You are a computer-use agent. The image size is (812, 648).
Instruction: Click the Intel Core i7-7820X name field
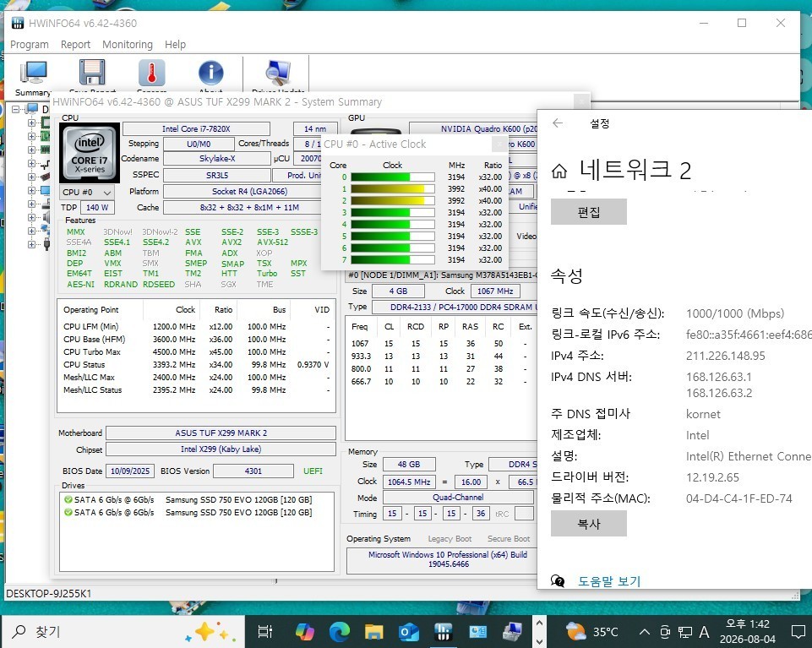(x=196, y=129)
